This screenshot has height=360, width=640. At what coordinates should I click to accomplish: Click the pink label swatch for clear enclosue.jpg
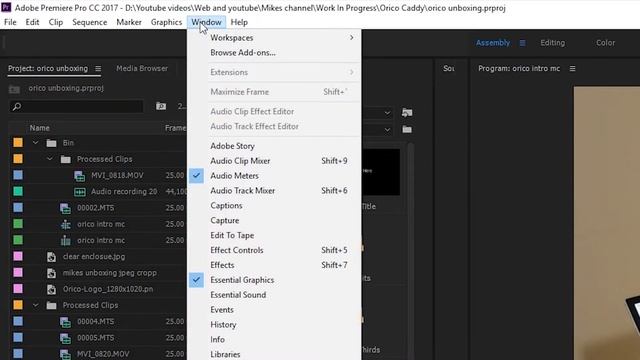[18, 256]
